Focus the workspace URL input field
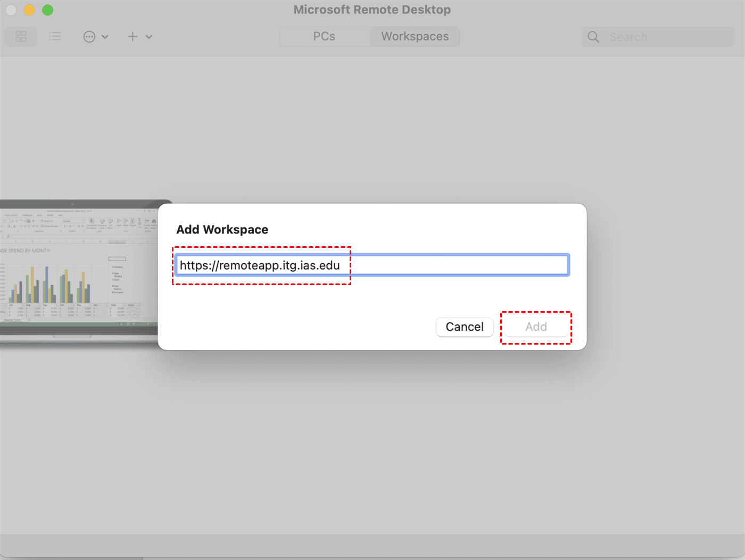Viewport: 745px width, 560px height. click(452, 265)
